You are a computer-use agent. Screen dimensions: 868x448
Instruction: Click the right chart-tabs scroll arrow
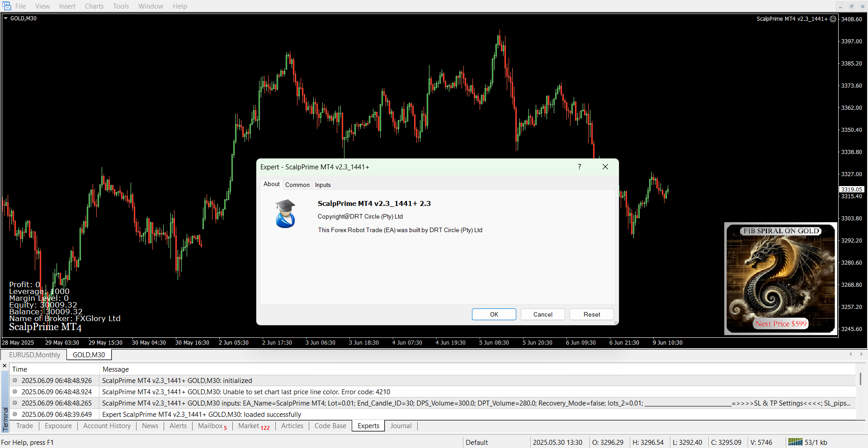click(x=861, y=355)
